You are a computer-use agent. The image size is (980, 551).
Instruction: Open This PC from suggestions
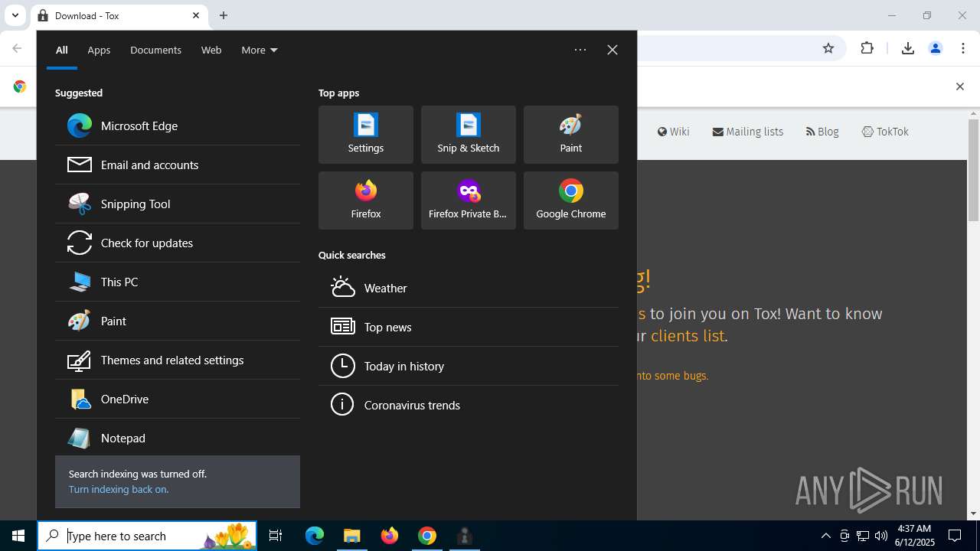[x=178, y=282]
